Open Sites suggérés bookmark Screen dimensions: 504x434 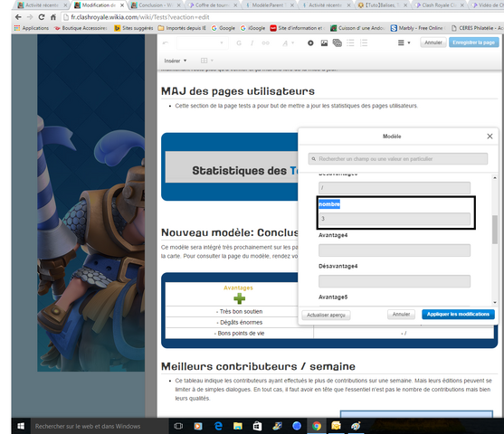point(134,28)
